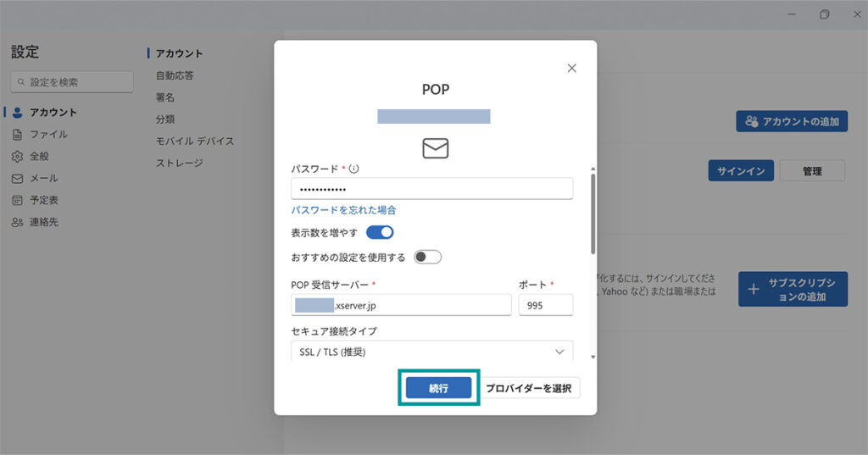Viewport: 868px width, 455px height.
Task: Open モバイル デバイス submenu item
Action: [x=195, y=141]
